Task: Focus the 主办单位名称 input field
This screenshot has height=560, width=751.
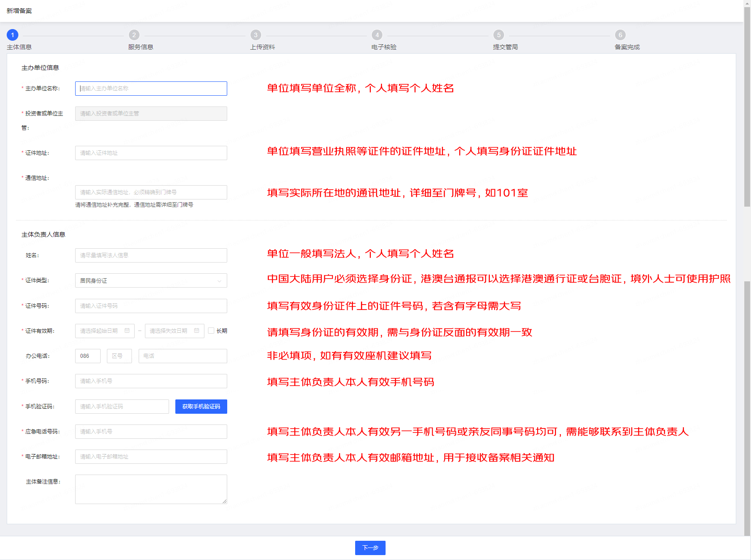Action: 151,89
